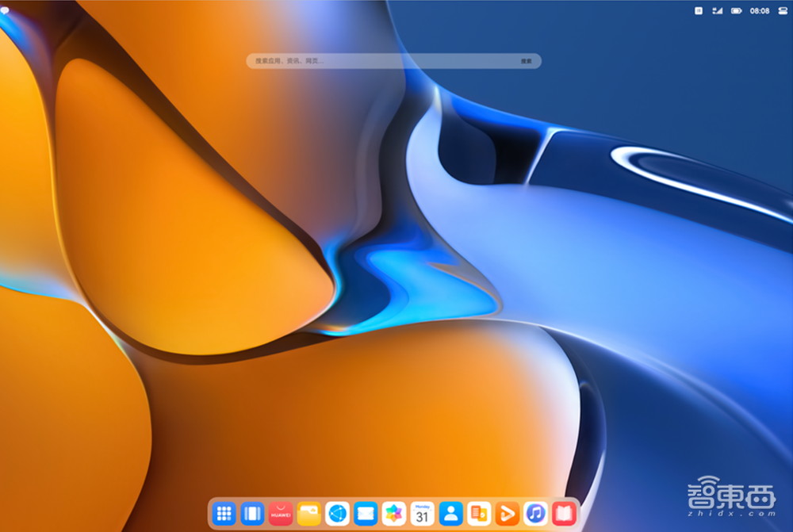Viewport: 793px width, 532px height.
Task: Open the orange Video play app
Action: coord(508,514)
